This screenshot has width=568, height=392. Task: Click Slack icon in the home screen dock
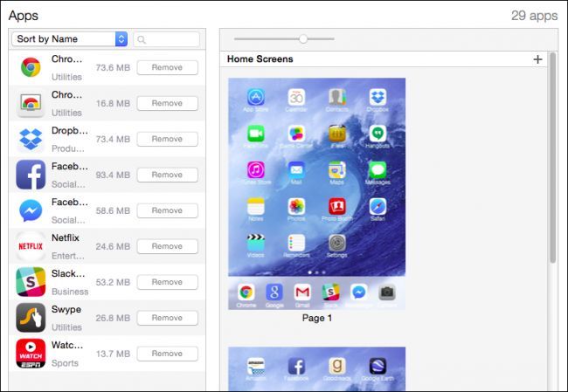(330, 292)
